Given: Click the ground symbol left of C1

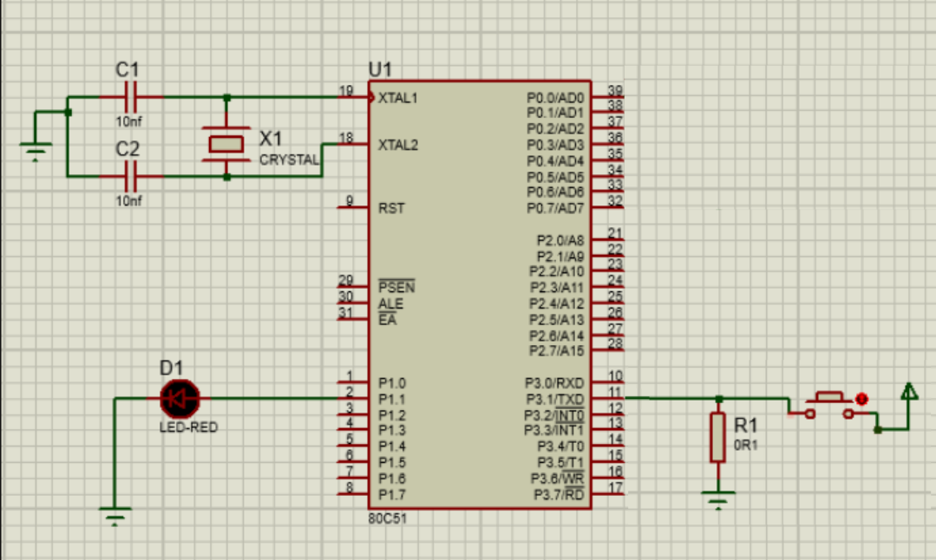Looking at the screenshot, I should [x=36, y=147].
